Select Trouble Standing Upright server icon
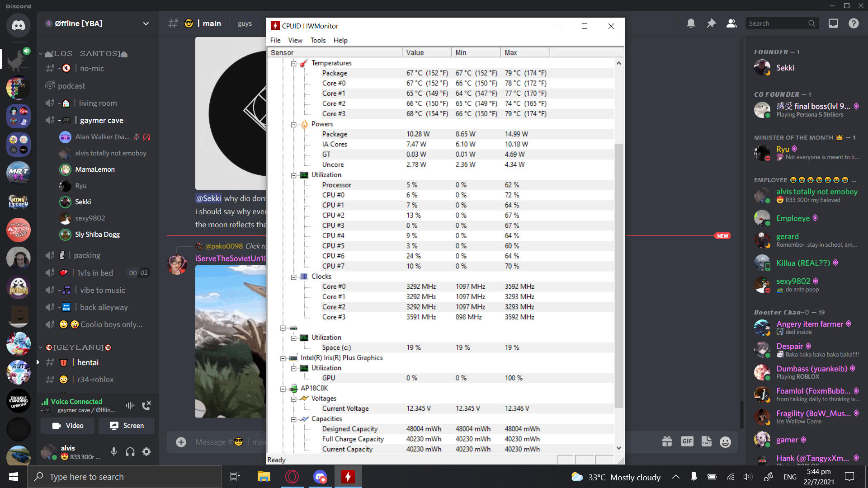This screenshot has width=868, height=488. [19, 401]
